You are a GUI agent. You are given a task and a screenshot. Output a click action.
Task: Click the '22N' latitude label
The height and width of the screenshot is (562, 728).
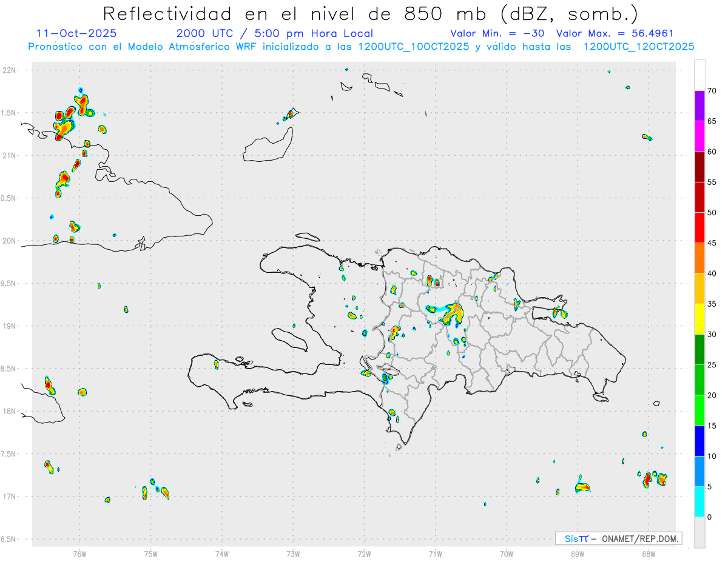pyautogui.click(x=10, y=70)
